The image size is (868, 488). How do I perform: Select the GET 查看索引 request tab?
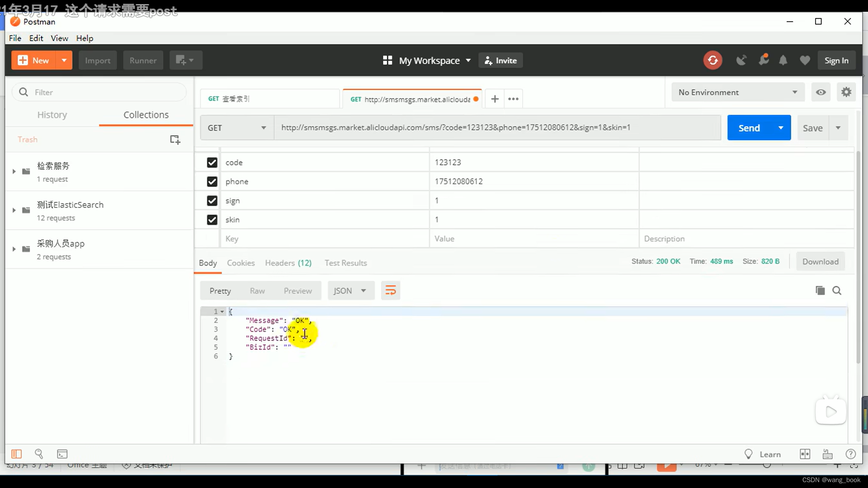(x=269, y=99)
